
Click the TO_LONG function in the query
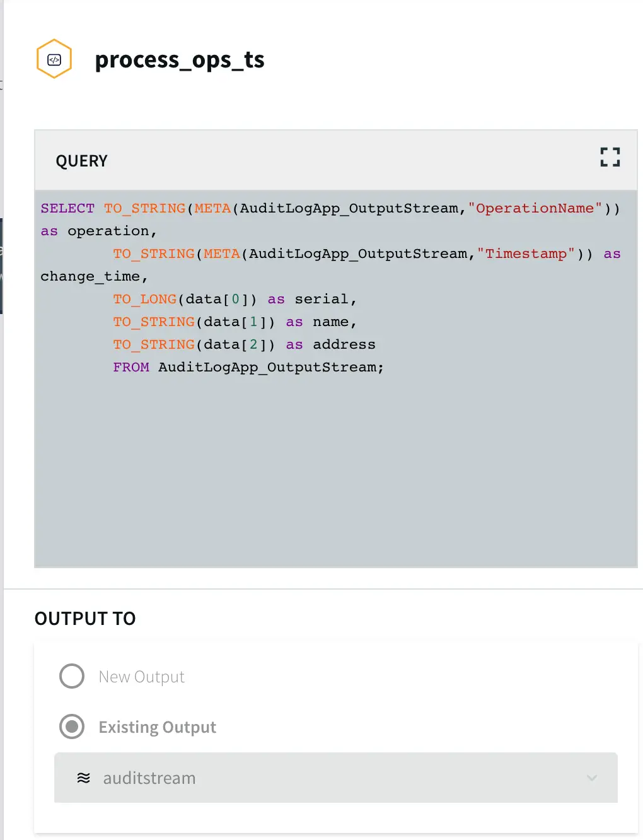(x=144, y=300)
